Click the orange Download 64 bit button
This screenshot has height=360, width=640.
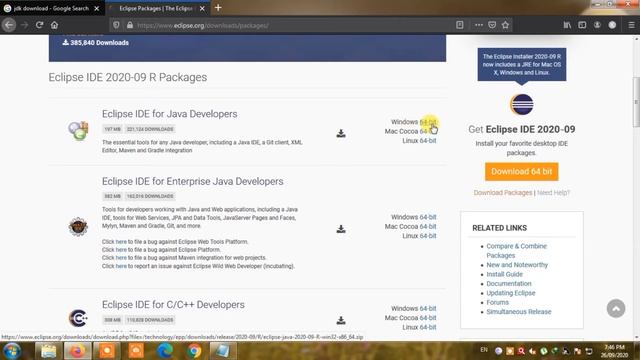click(x=522, y=171)
